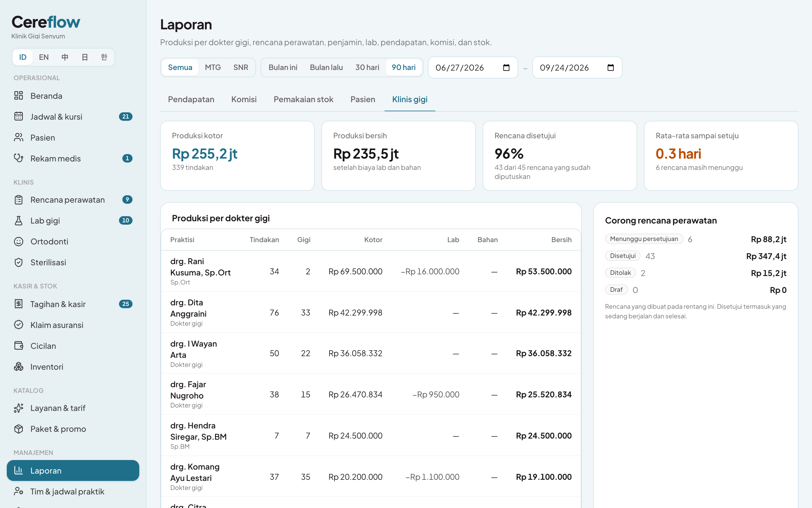Click the Tagihan & kasir receipt icon
Viewport: 812px width, 508px height.
click(x=18, y=304)
